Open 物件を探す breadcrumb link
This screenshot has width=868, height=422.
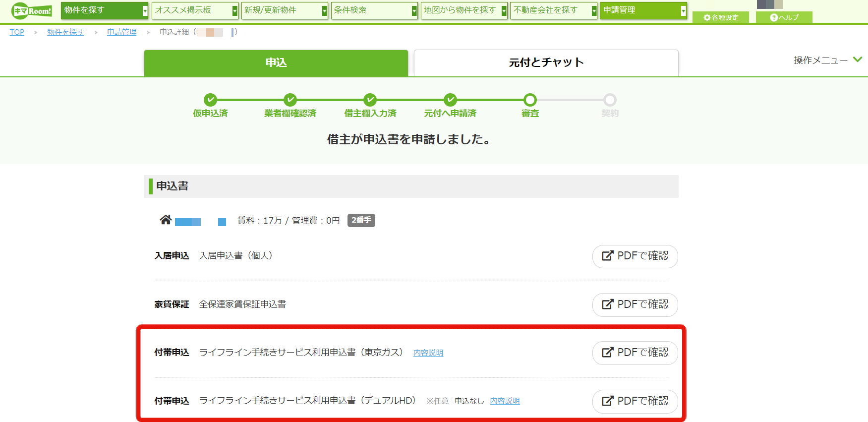pyautogui.click(x=65, y=32)
